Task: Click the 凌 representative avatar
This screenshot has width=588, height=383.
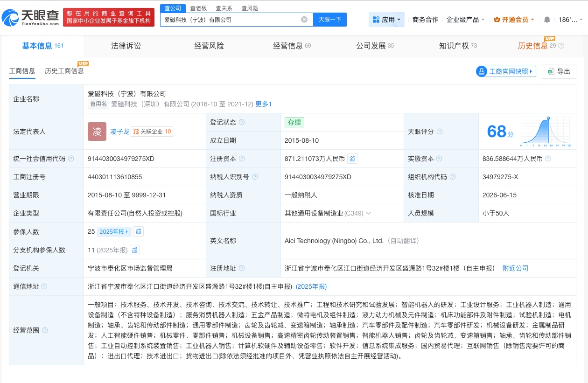Action: 97,132
